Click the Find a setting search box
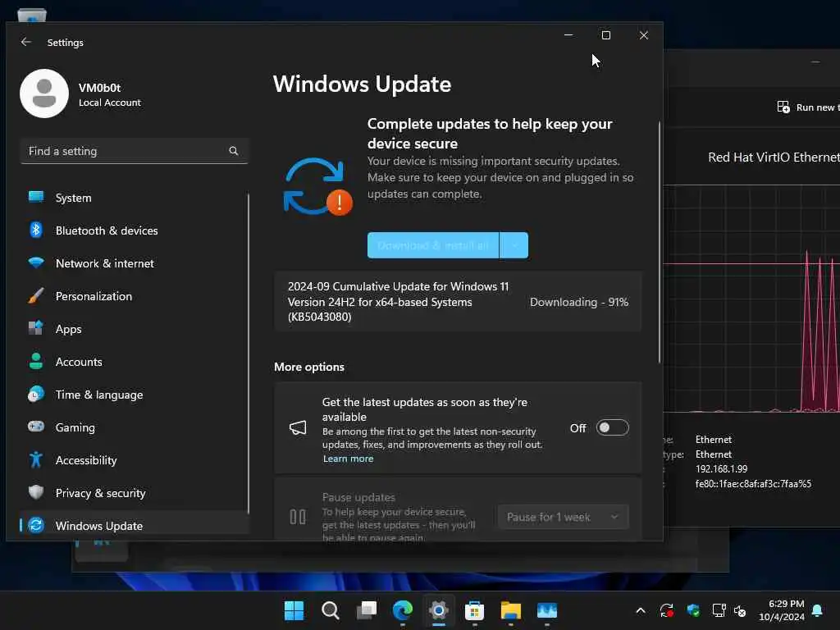This screenshot has width=840, height=630. (134, 151)
